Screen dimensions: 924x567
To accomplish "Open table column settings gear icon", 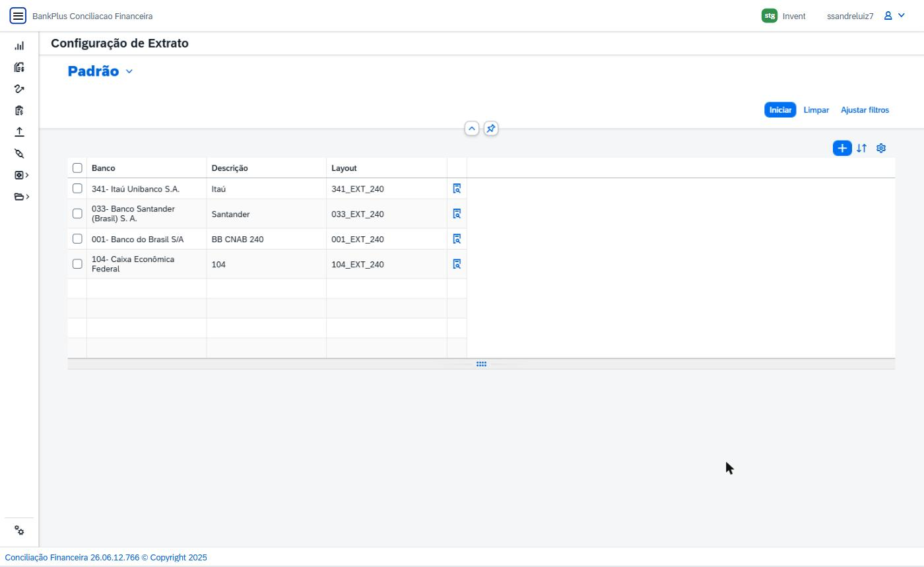I will [881, 149].
